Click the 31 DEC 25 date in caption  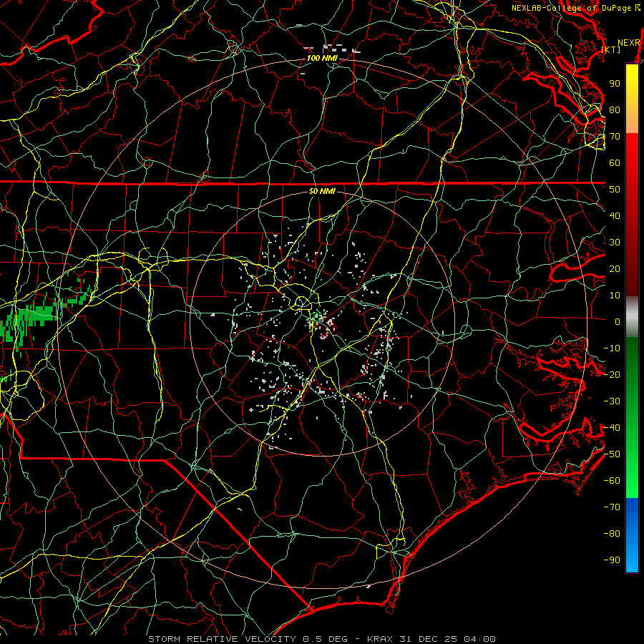[429, 639]
